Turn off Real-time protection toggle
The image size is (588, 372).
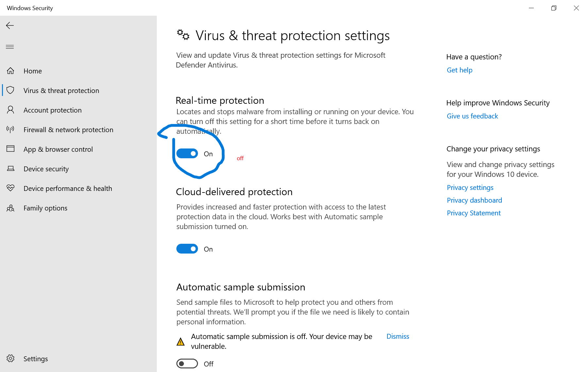pos(187,154)
